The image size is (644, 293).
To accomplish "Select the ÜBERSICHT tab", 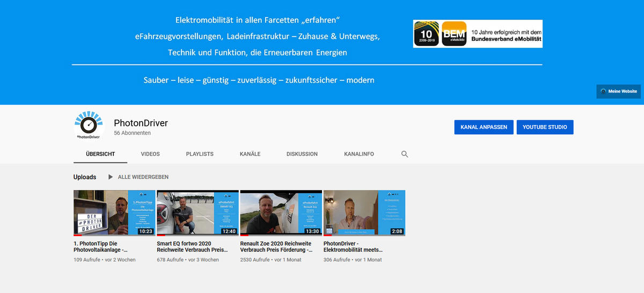I will (x=100, y=154).
